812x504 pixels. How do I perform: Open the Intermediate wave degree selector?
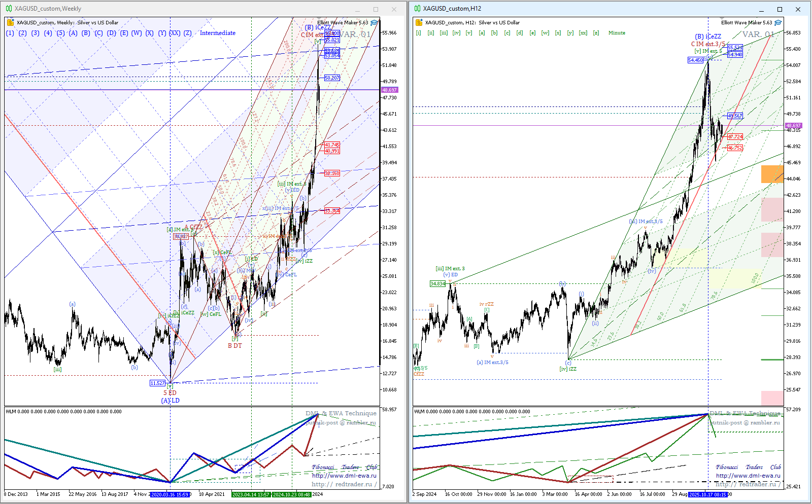217,33
